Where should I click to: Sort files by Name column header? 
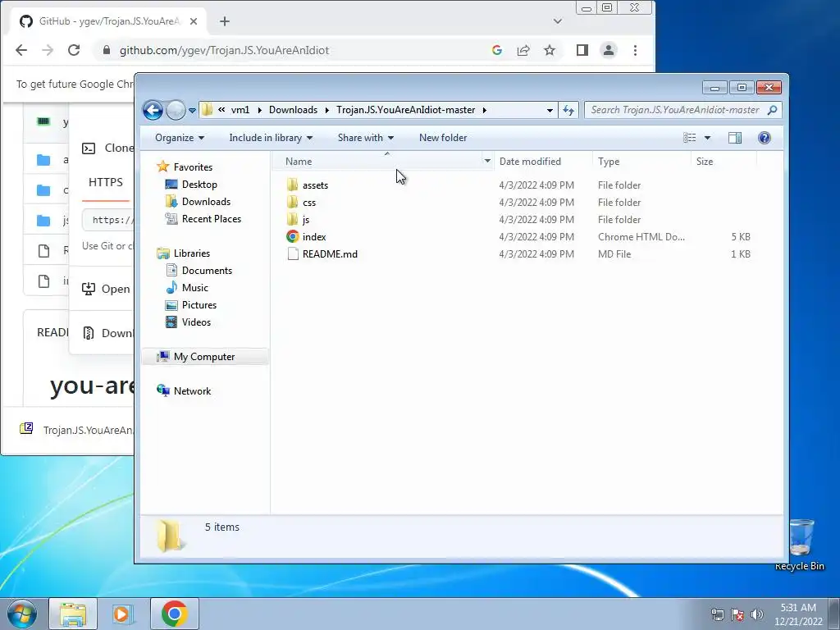(x=299, y=162)
